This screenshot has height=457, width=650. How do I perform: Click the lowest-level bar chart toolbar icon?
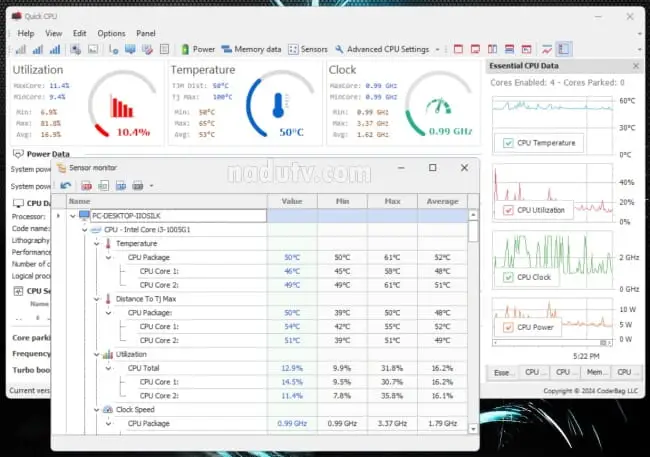(20, 49)
